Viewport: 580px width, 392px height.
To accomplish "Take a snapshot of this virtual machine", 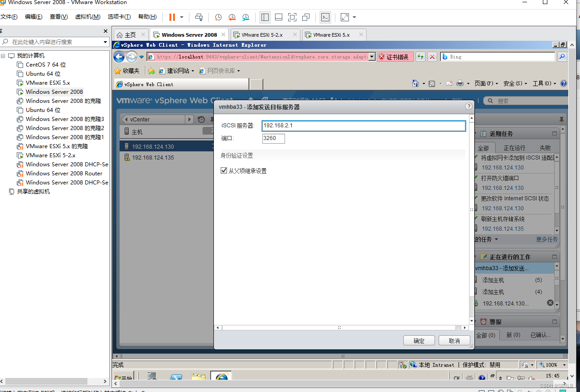I will [x=218, y=17].
